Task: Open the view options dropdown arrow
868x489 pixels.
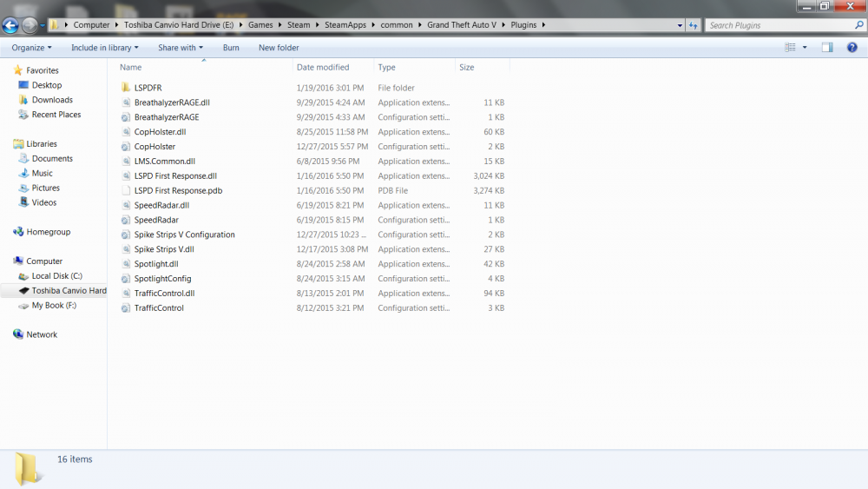Action: point(805,48)
